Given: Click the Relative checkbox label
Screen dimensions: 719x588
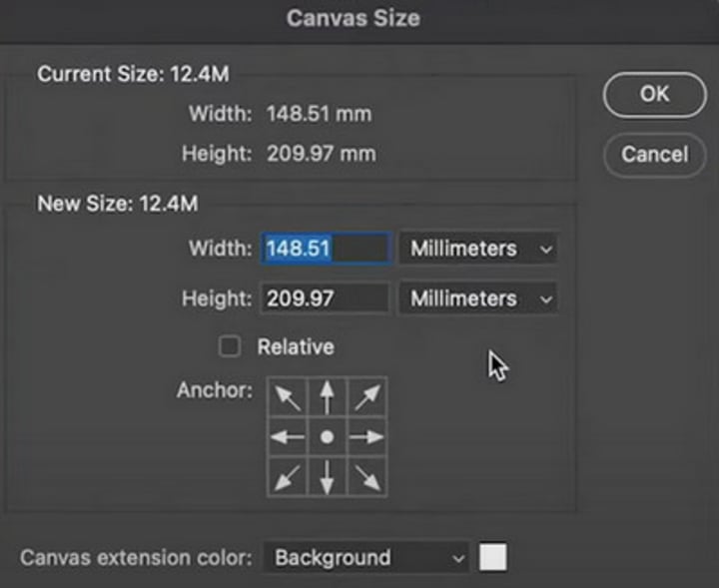Looking at the screenshot, I should (296, 347).
